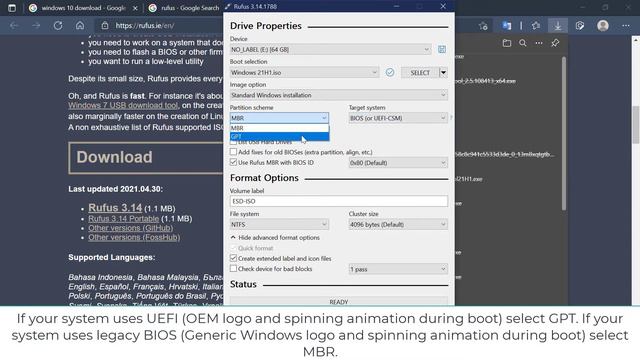640x360 pixels.
Task: Open the Boot selection dropdown
Action: click(304, 72)
